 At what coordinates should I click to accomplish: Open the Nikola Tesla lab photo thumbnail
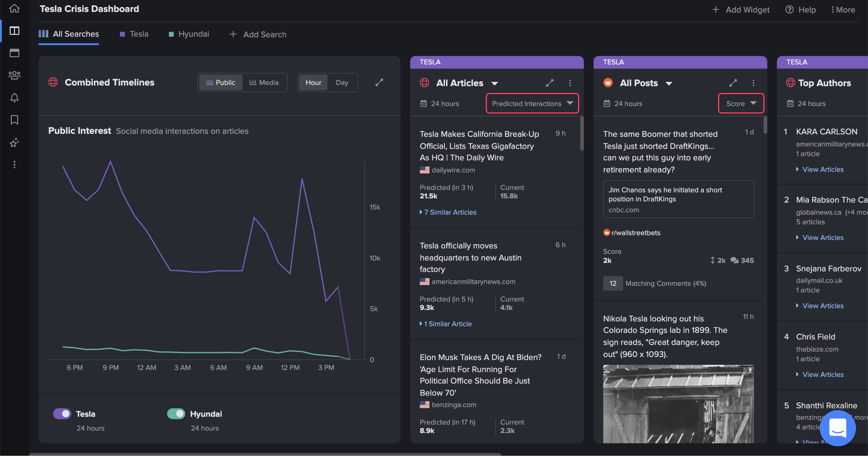(x=678, y=404)
